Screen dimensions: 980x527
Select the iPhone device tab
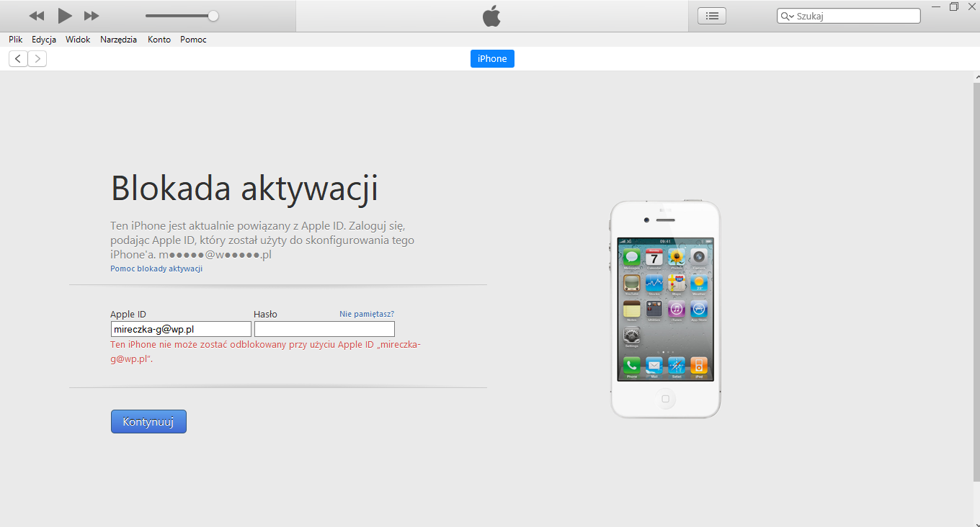coord(492,59)
